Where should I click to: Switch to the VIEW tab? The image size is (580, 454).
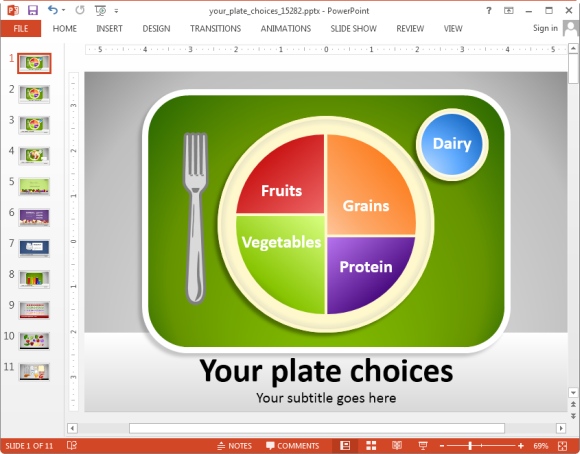(x=453, y=28)
